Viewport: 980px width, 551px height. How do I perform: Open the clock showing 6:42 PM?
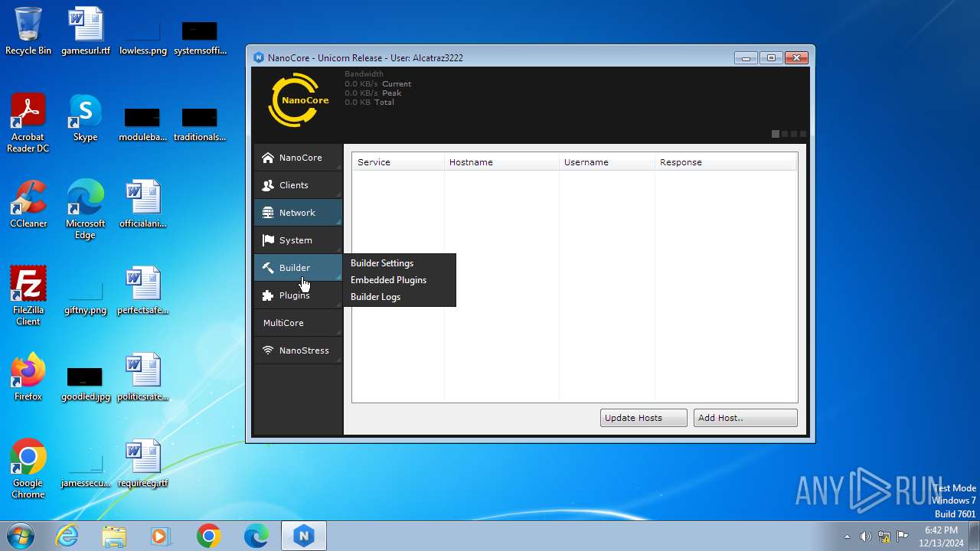click(x=941, y=536)
